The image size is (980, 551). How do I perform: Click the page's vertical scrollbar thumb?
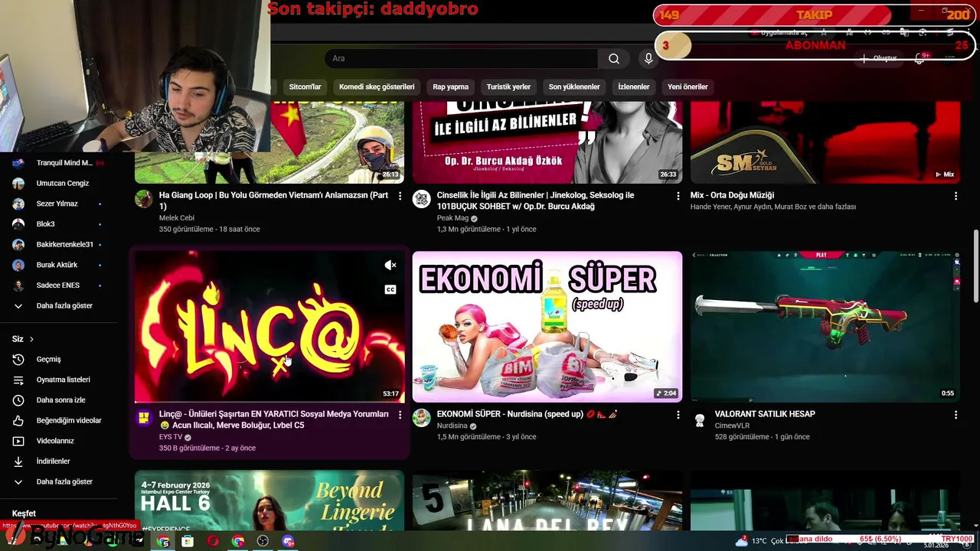click(975, 266)
